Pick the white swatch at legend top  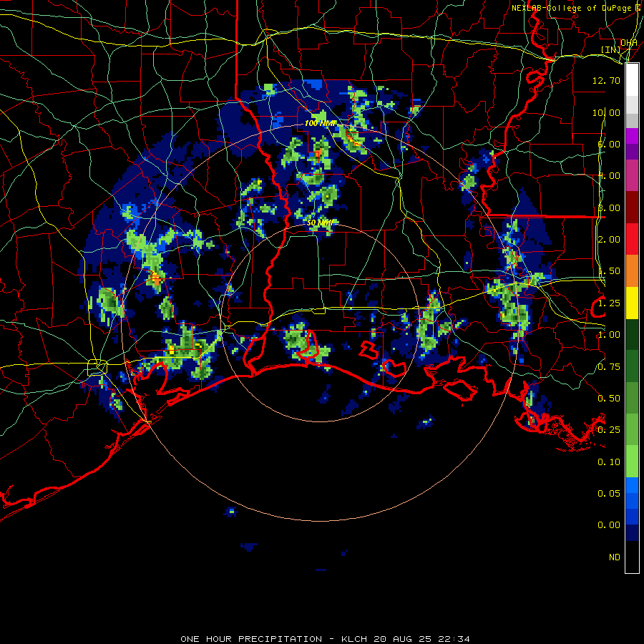click(632, 80)
